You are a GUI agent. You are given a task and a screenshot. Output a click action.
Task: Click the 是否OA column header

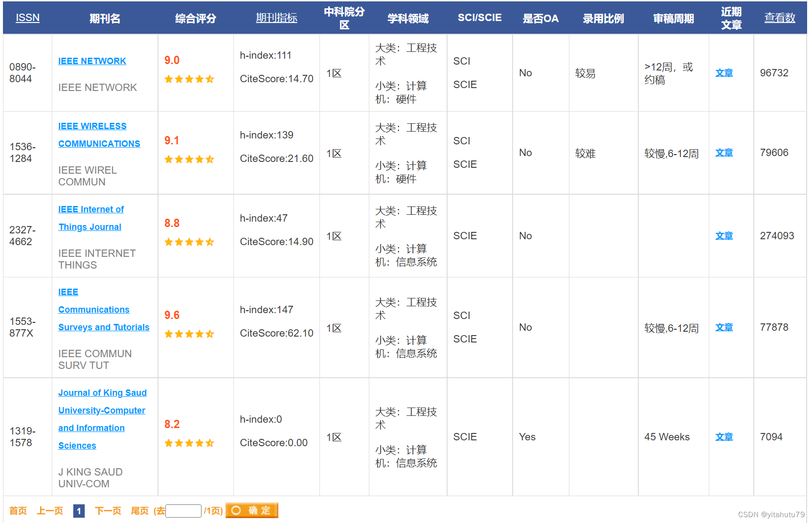(x=541, y=19)
